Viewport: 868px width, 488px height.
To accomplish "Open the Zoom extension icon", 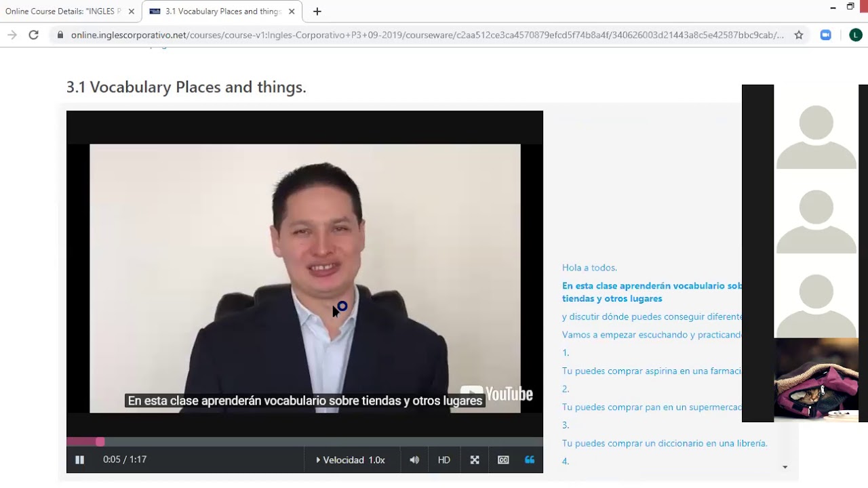I will (x=825, y=35).
